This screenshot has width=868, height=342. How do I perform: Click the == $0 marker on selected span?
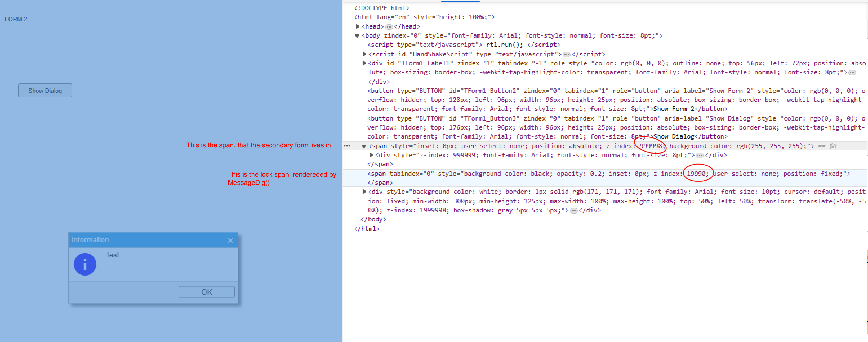pyautogui.click(x=827, y=146)
